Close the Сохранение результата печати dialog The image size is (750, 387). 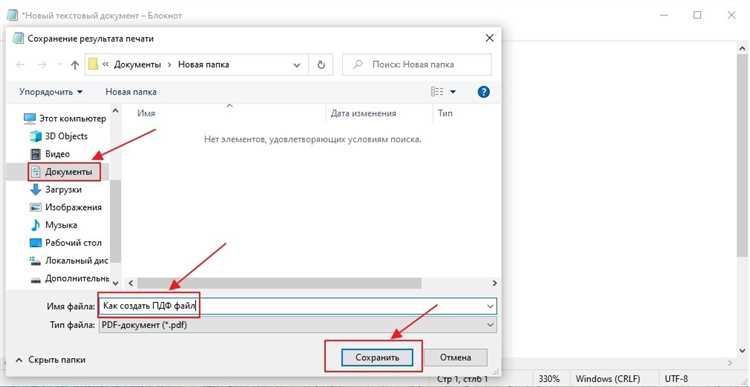click(x=489, y=39)
